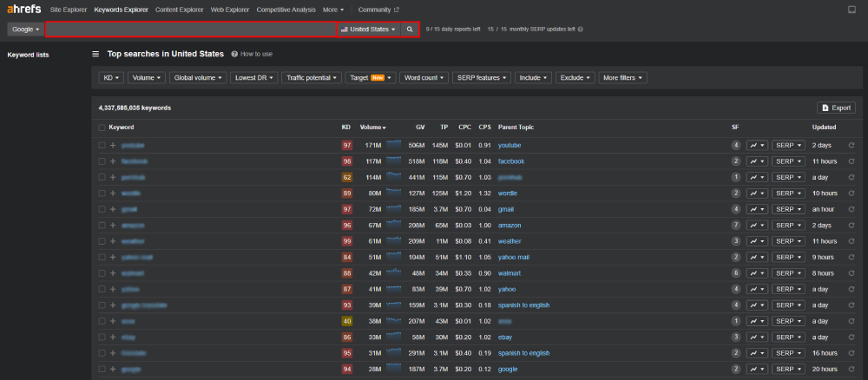This screenshot has width=868, height=380.
Task: Open the spanish to english link in google translate row
Action: 523,305
